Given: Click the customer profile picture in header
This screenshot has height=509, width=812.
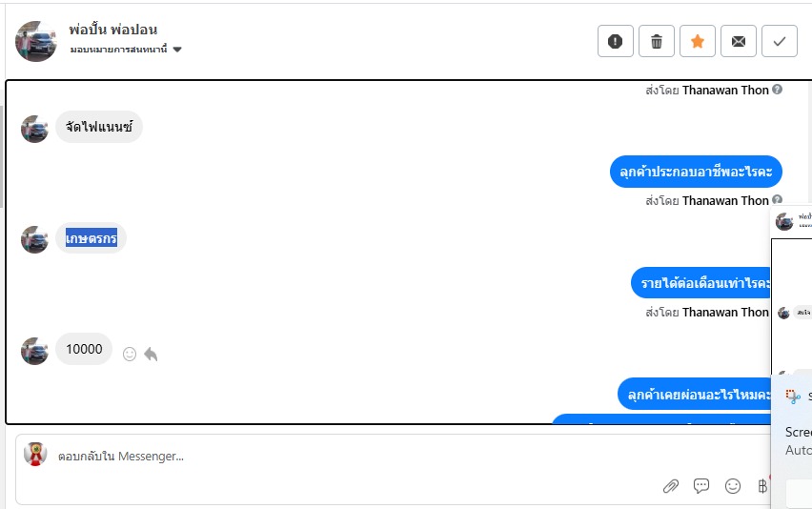Looking at the screenshot, I should pyautogui.click(x=36, y=40).
